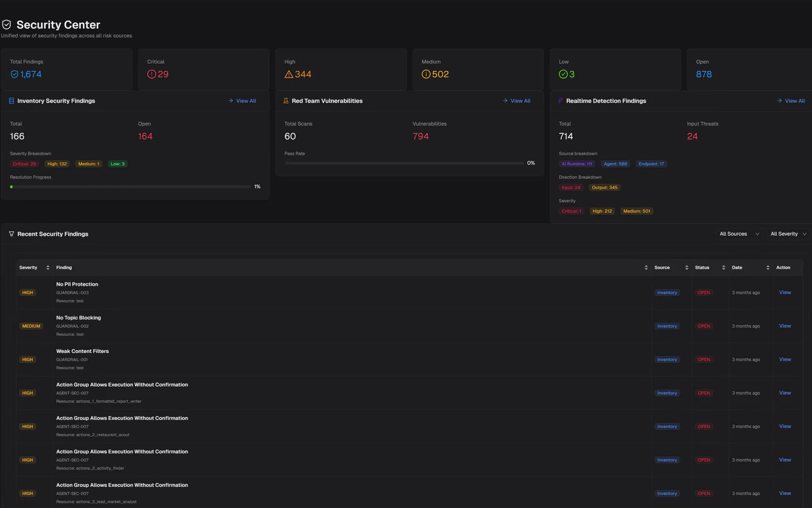Click the Medium info circle icon
Viewport: 812px width, 508px height.
click(x=426, y=74)
